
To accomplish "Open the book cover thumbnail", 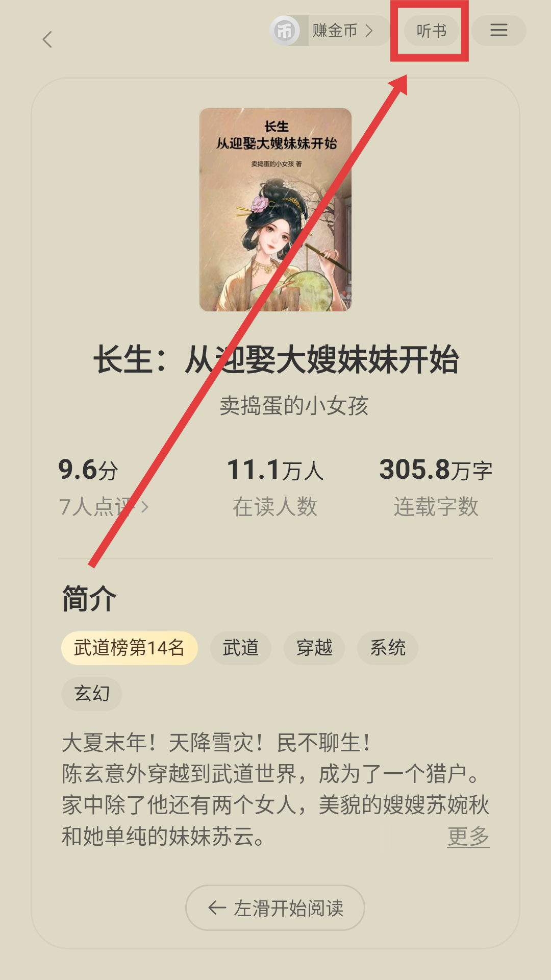I will (x=275, y=210).
